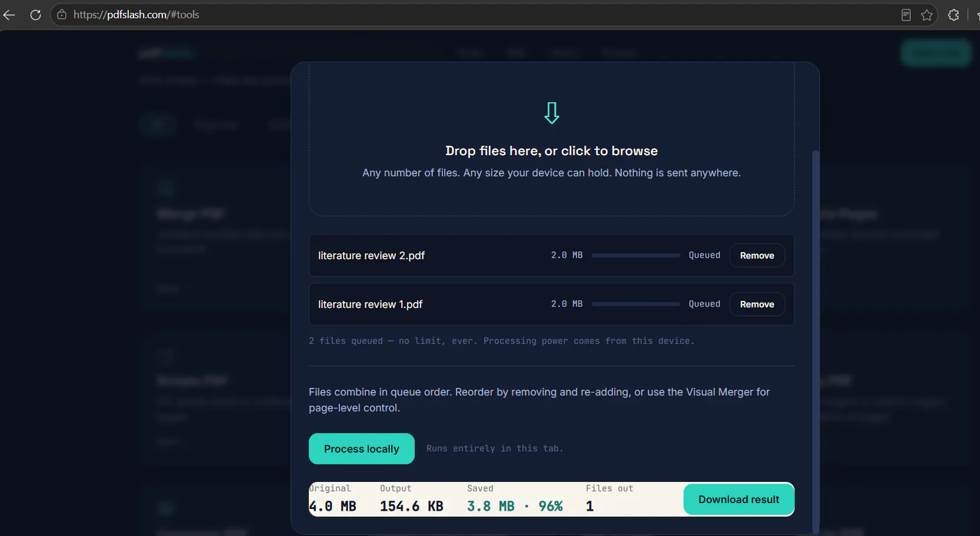Bookmark this page with the star icon
The image size is (980, 536).
927,15
